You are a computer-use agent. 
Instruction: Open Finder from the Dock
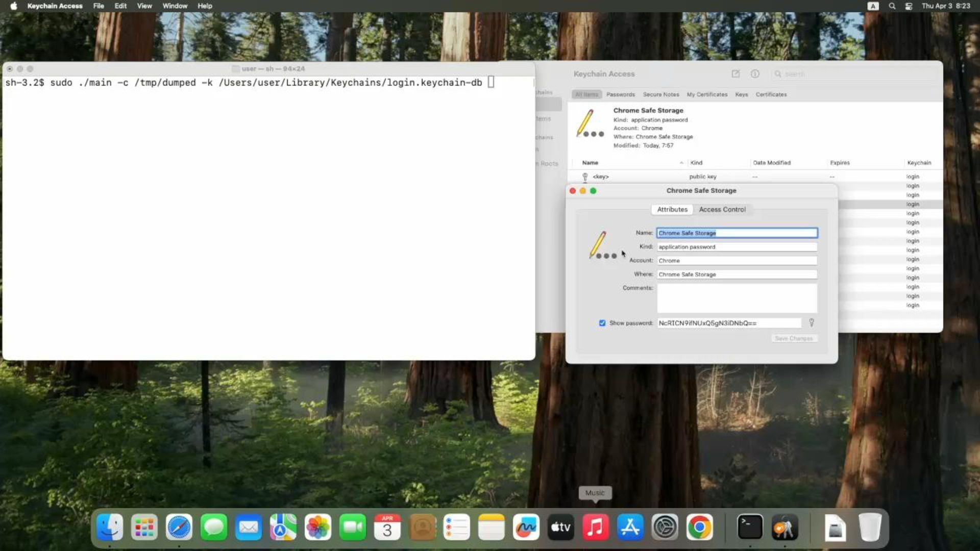point(110,527)
